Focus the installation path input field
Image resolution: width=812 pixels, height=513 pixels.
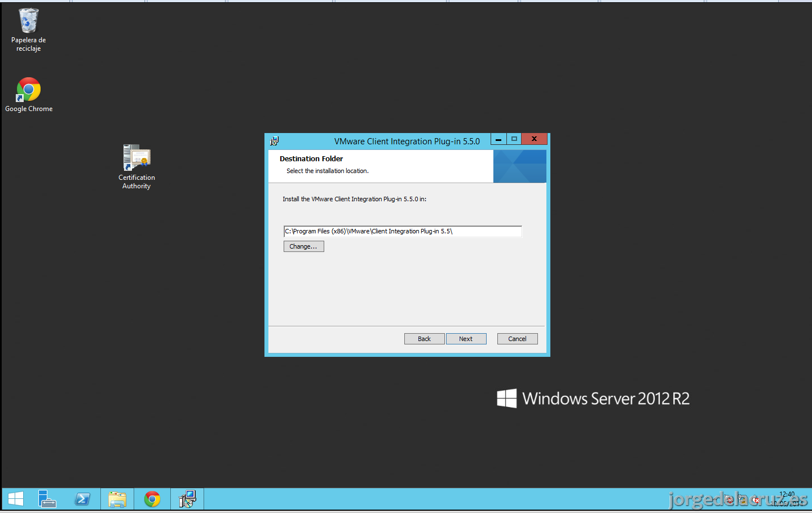click(403, 231)
